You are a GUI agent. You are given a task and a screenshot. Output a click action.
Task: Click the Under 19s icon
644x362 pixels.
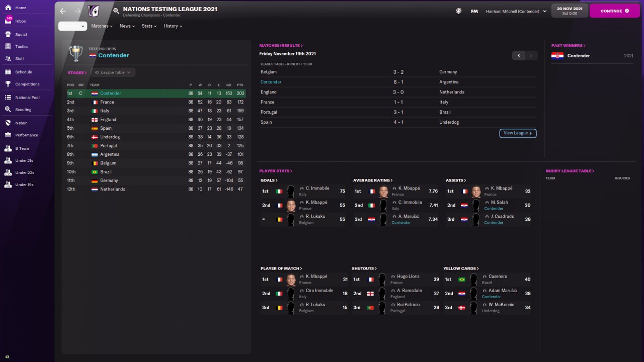tap(8, 185)
